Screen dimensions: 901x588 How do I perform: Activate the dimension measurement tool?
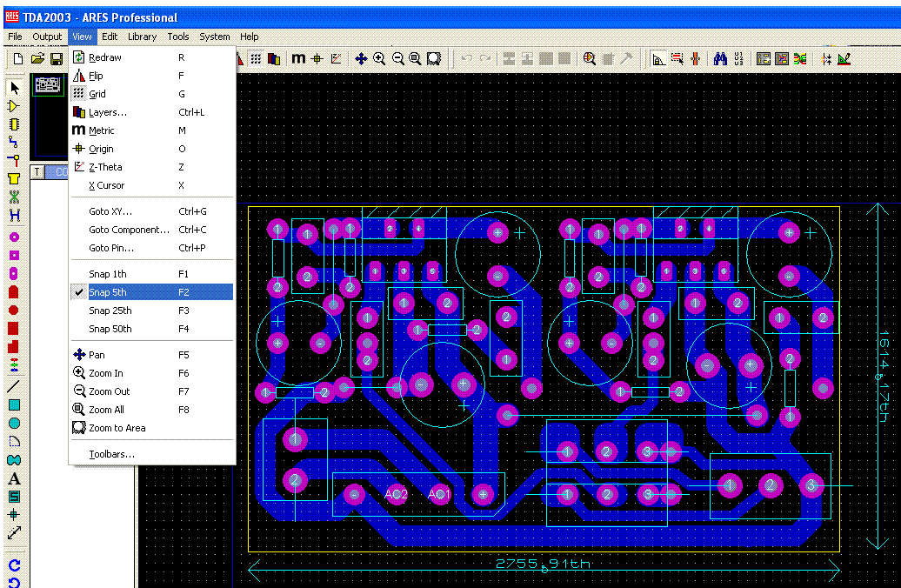pos(14,533)
